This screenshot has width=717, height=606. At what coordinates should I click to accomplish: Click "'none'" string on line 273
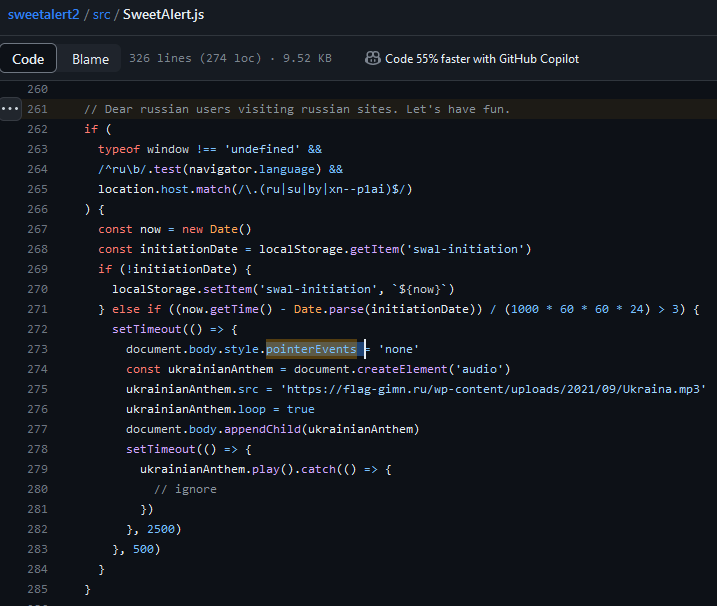pos(399,349)
